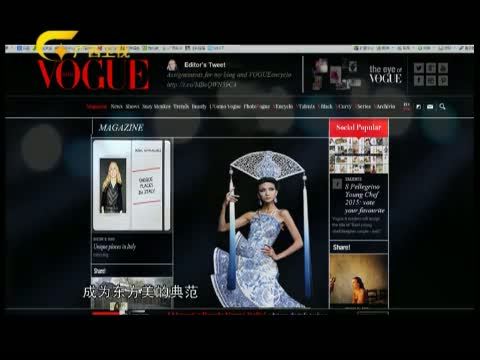Open the Magazine nav item

click(96, 107)
